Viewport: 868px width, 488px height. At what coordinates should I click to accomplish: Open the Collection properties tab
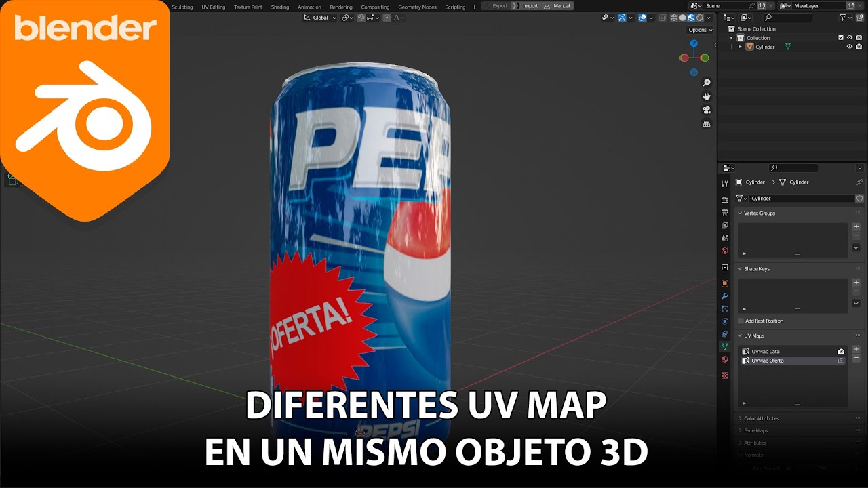pyautogui.click(x=724, y=268)
